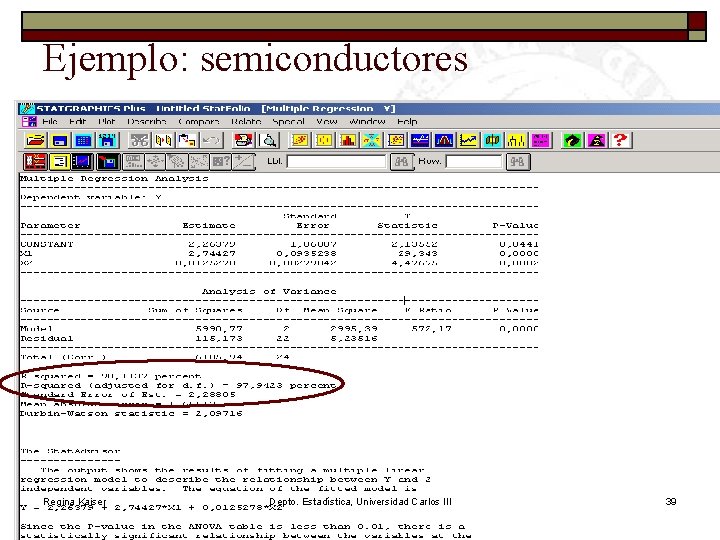Screen dimensions: 720x540
Task: Select Model sum of squares 5990,77
Action: pyautogui.click(x=219, y=329)
